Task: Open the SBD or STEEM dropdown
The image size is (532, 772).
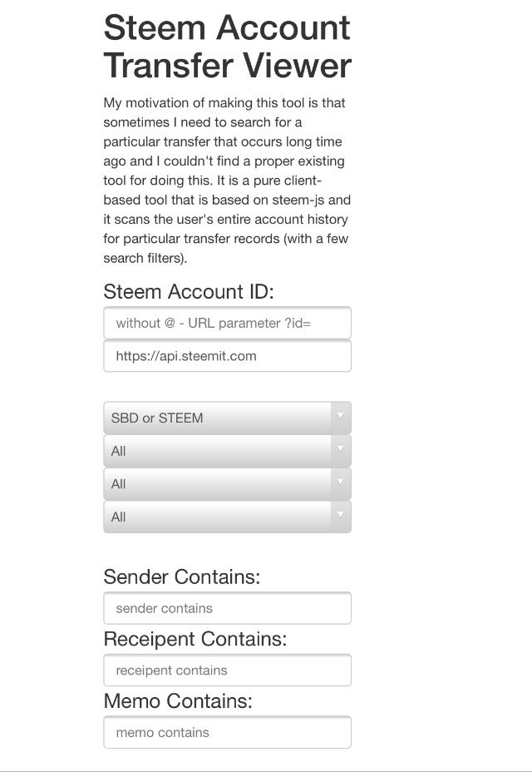Action: click(x=216, y=418)
